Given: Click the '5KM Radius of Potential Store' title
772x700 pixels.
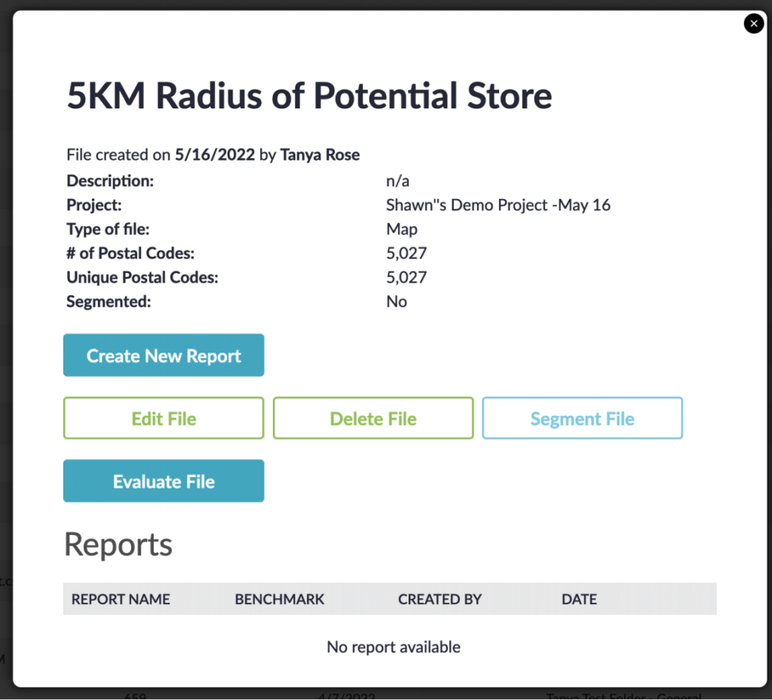Looking at the screenshot, I should pyautogui.click(x=309, y=96).
